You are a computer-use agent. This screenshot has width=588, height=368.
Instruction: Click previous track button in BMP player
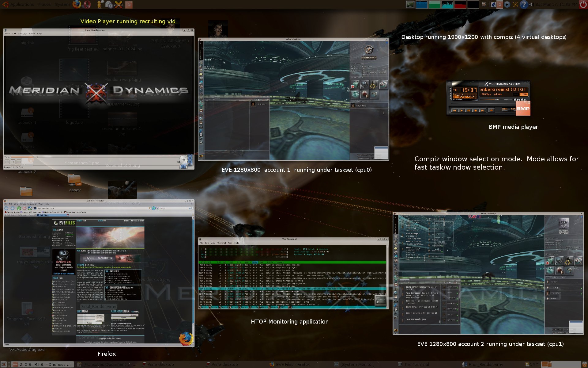pos(454,110)
